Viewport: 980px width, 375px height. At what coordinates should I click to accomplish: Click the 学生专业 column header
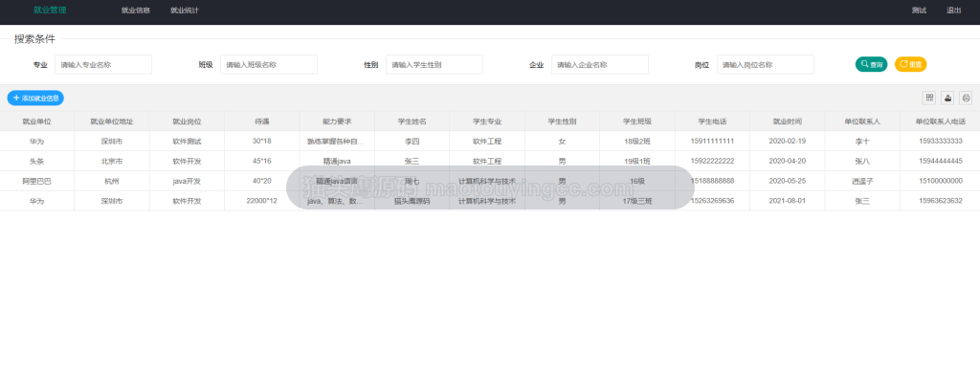coord(487,121)
